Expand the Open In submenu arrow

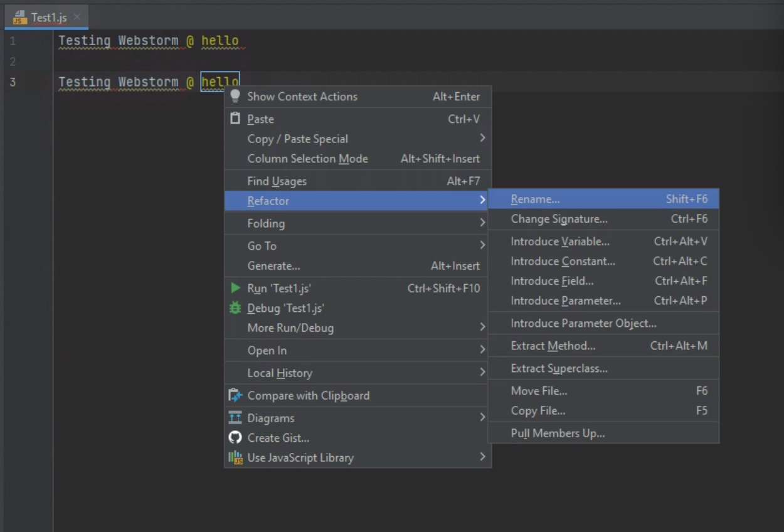pos(482,349)
